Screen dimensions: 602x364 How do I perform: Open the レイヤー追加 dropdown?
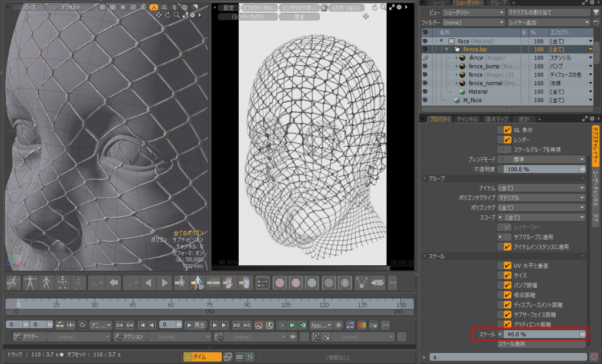coord(549,22)
